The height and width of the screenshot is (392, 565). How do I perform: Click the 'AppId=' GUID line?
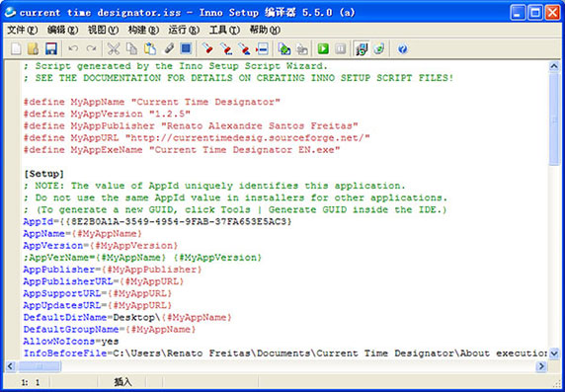[x=157, y=221]
